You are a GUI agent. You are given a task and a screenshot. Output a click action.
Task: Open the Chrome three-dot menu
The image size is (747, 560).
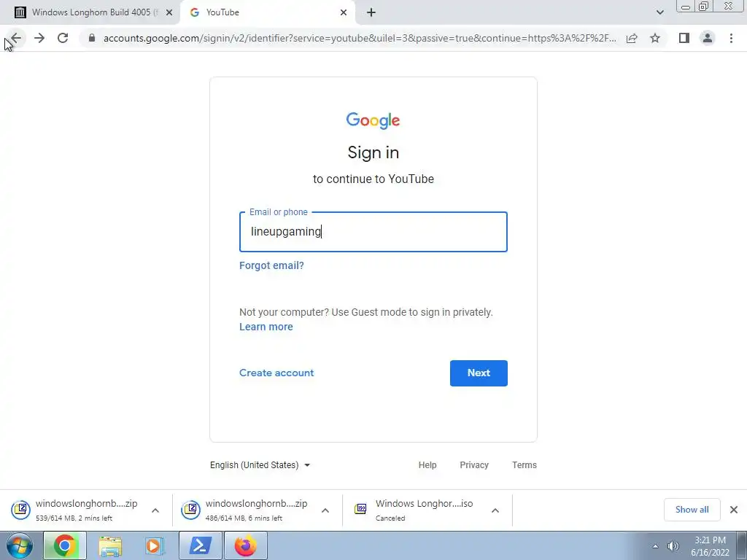pos(731,38)
